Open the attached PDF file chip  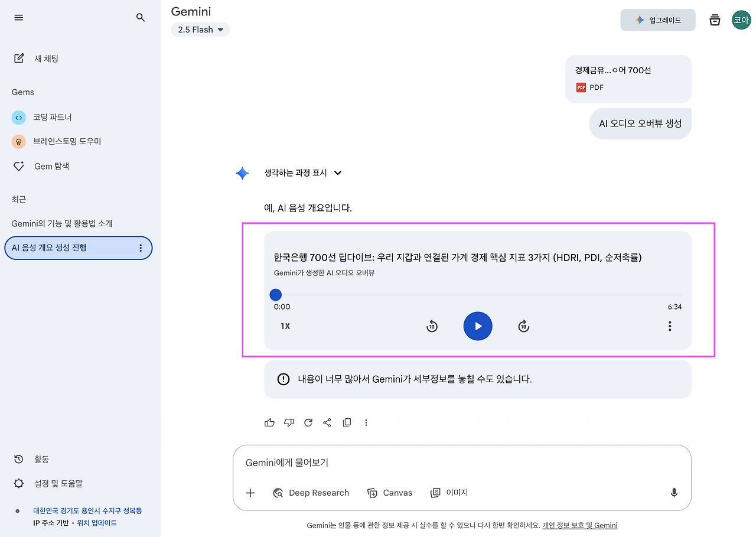[628, 79]
